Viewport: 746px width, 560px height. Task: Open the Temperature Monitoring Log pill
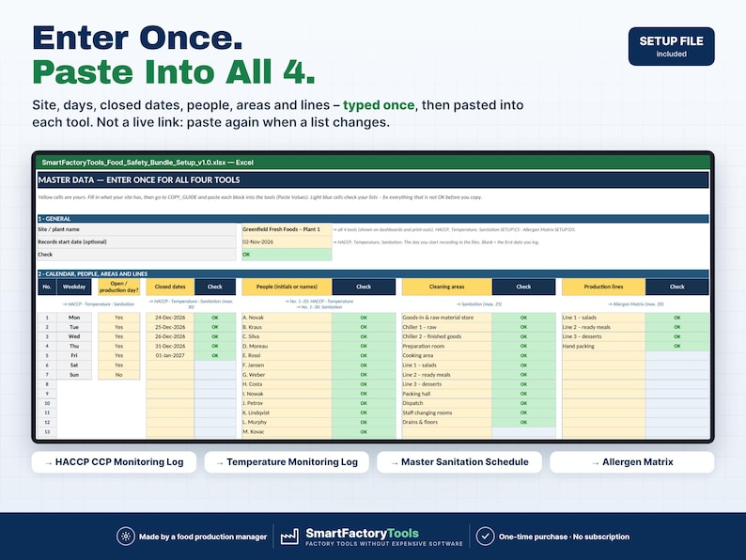coord(287,462)
